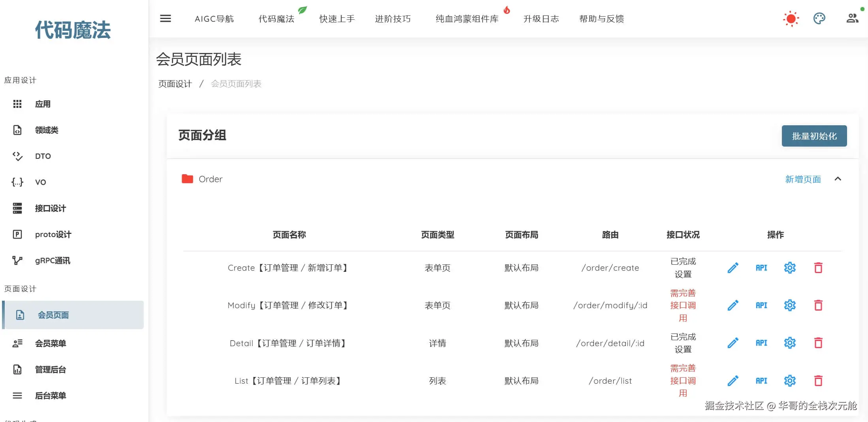Delete the Detail order page row
Viewport: 868px width, 422px height.
tap(818, 343)
